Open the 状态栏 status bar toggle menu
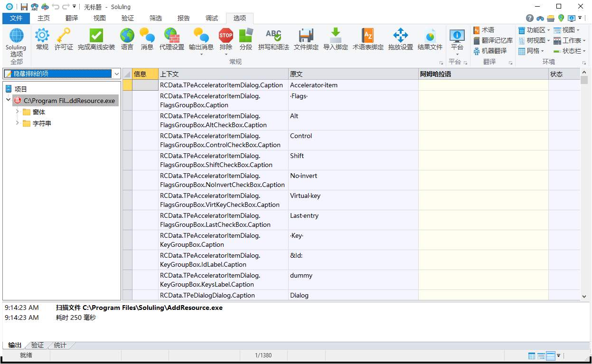This screenshot has height=364, width=592. click(x=569, y=51)
